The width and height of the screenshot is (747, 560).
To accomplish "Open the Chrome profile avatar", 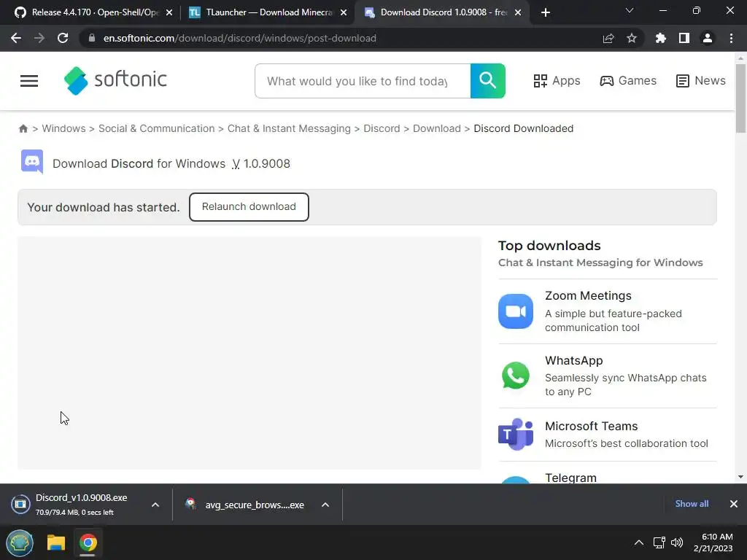I will [x=708, y=38].
